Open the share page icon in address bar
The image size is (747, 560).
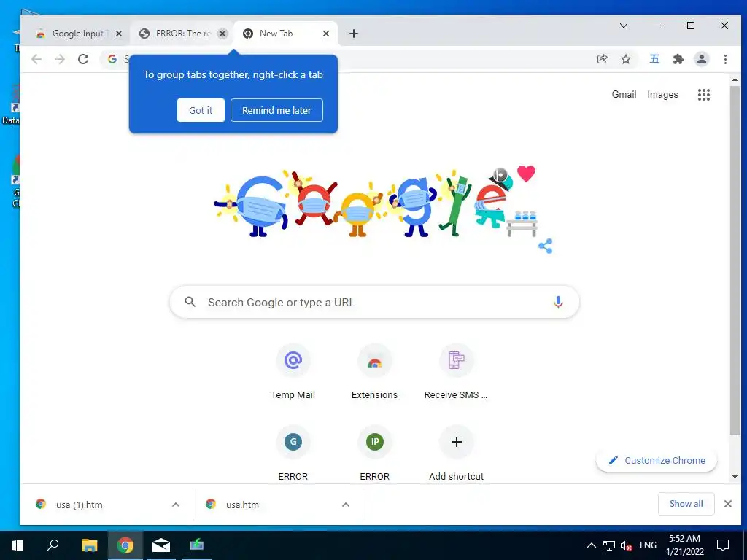[602, 59]
